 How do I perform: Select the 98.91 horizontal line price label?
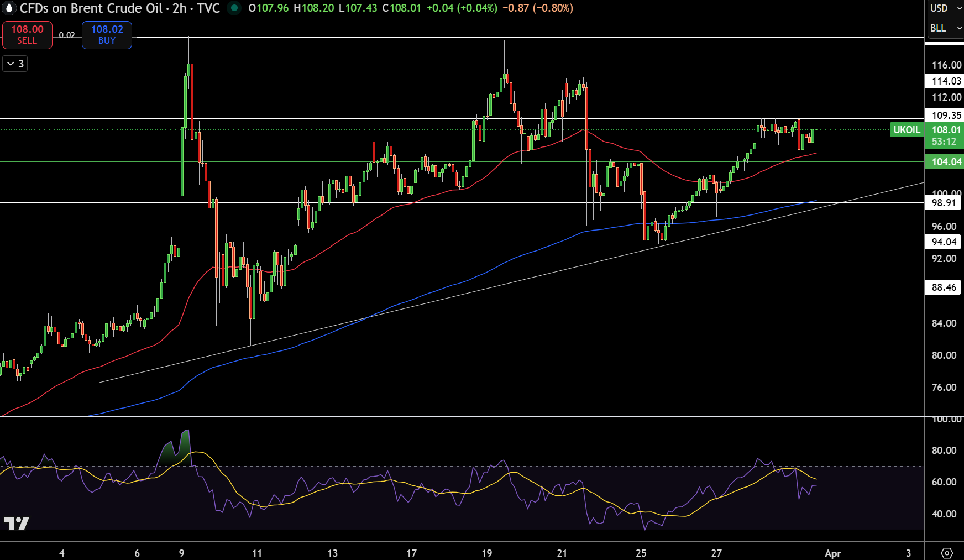pyautogui.click(x=944, y=203)
